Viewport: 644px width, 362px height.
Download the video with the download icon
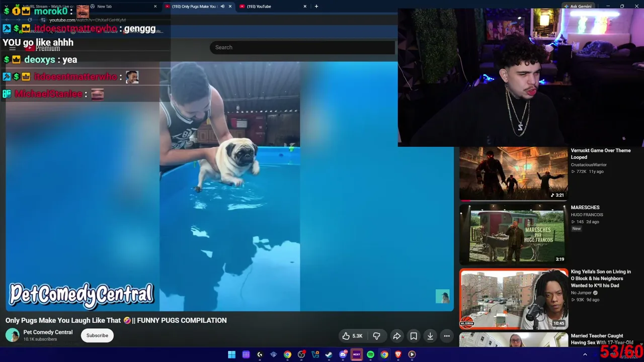pos(430,336)
